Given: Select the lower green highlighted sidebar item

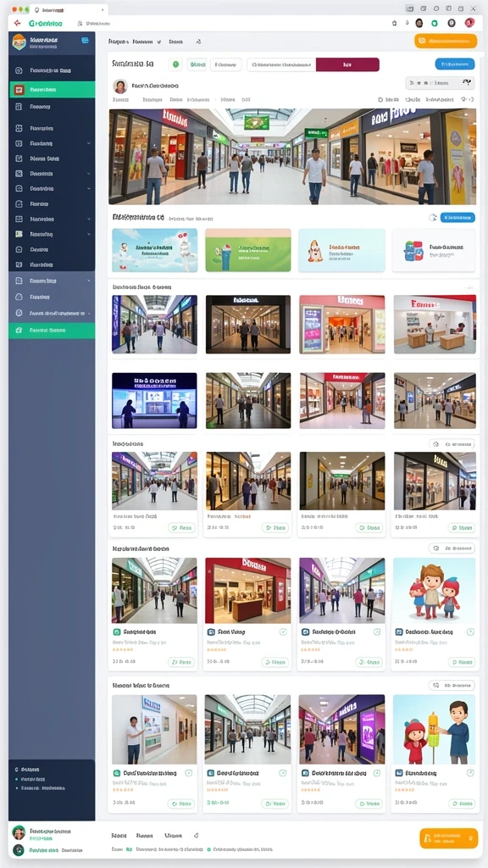Looking at the screenshot, I should (x=52, y=331).
